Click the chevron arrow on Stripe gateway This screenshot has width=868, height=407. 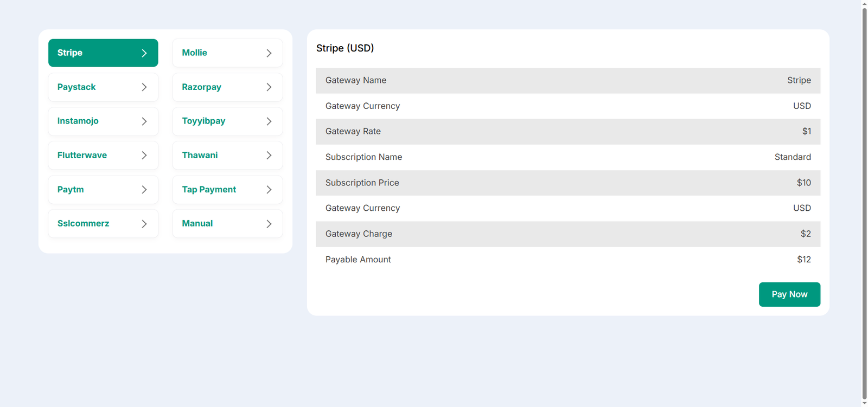(x=144, y=53)
